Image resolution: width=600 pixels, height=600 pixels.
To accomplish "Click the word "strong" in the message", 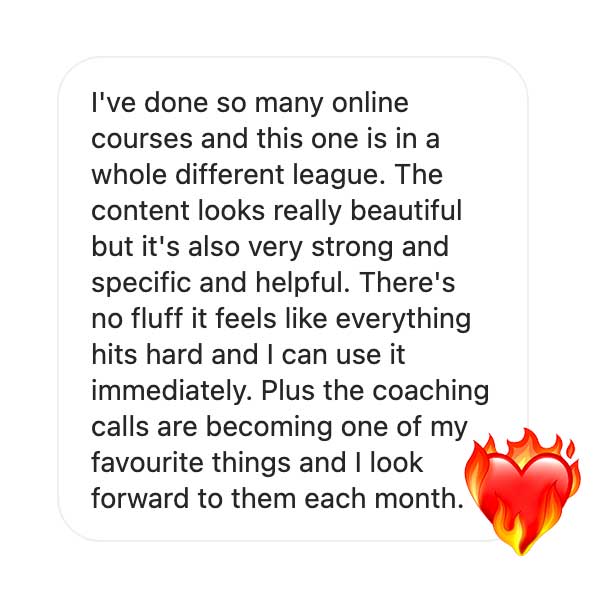I will tap(352, 248).
